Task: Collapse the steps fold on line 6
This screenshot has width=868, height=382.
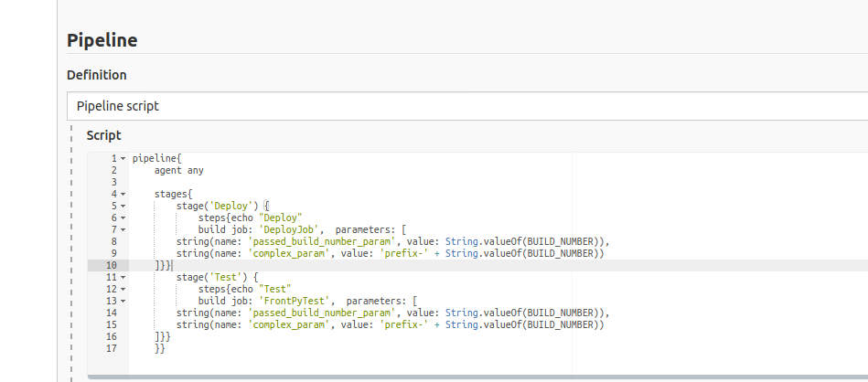Action: click(x=123, y=218)
